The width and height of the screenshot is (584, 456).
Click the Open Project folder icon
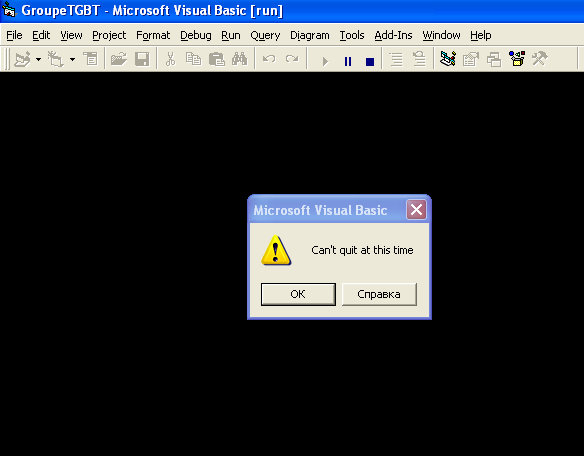tap(119, 59)
